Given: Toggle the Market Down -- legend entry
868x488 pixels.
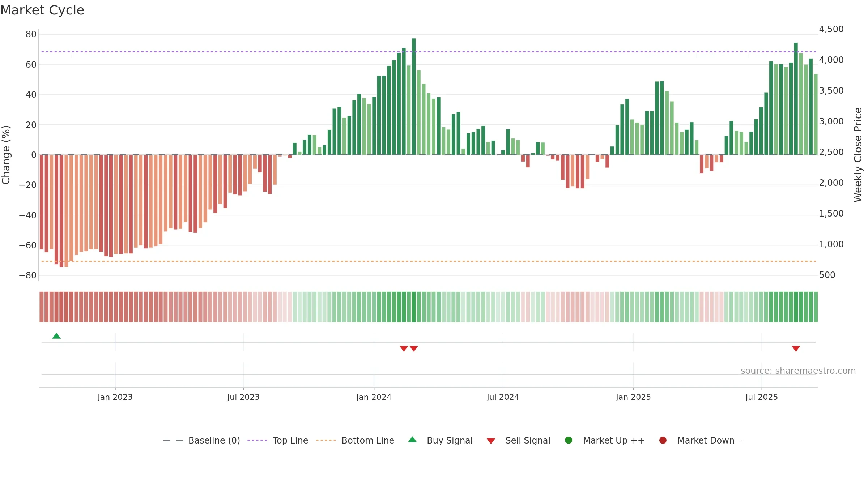Looking at the screenshot, I should [701, 440].
